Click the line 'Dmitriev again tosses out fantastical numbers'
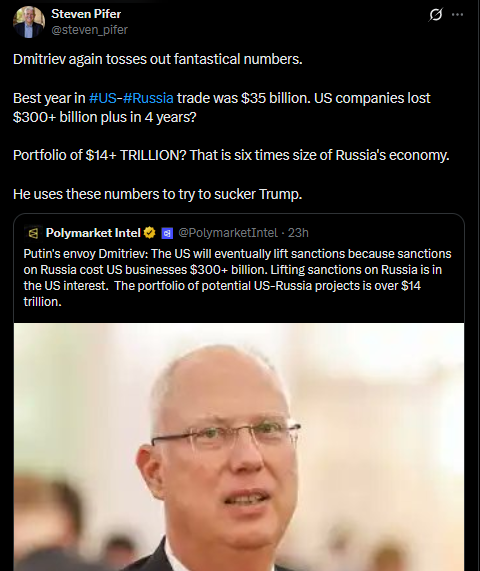The width and height of the screenshot is (480, 571). tap(158, 59)
